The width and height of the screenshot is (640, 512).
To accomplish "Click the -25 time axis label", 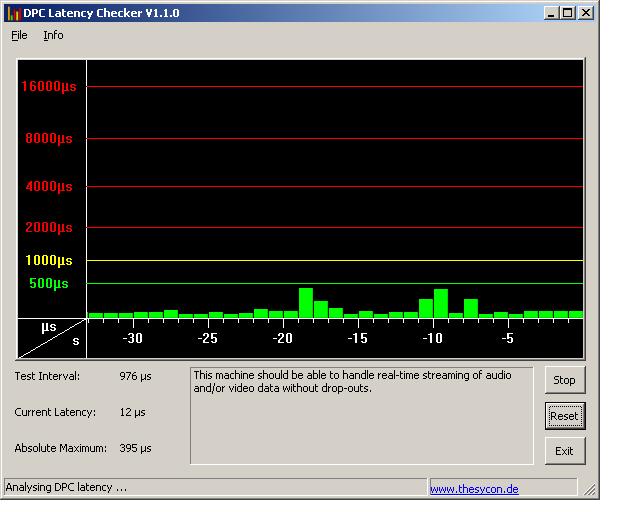I will pyautogui.click(x=207, y=338).
